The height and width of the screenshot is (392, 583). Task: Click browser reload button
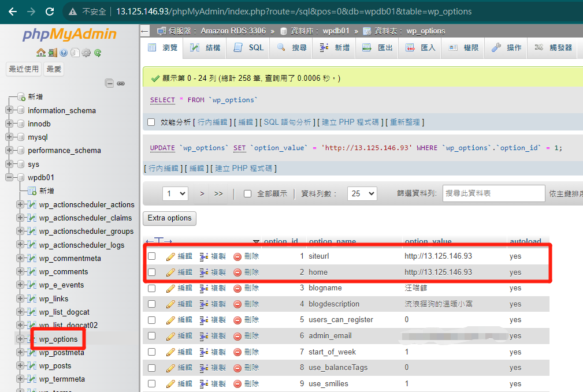50,12
